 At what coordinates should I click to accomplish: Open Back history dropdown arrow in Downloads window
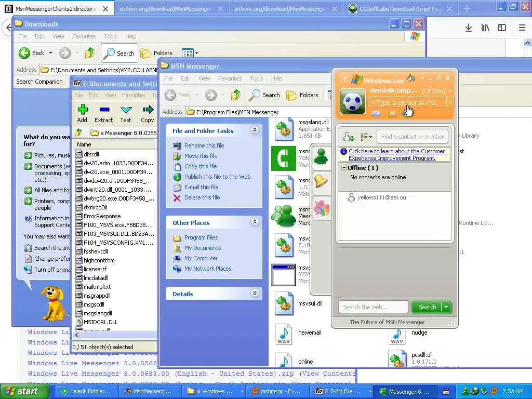coord(50,53)
